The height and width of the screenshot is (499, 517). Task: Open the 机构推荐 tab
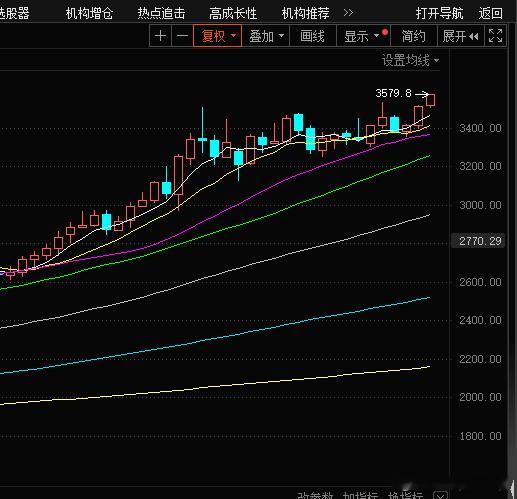[305, 13]
